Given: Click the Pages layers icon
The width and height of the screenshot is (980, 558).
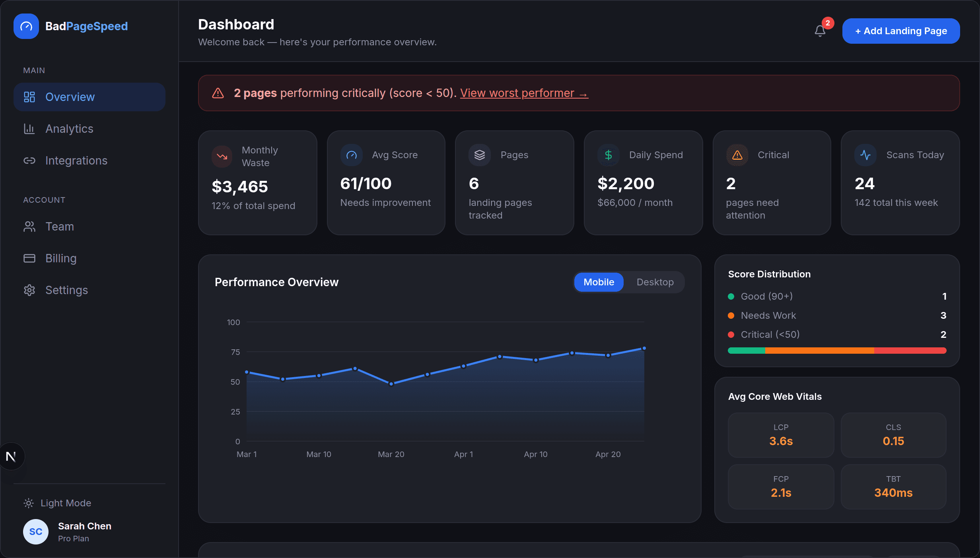Looking at the screenshot, I should [x=480, y=155].
